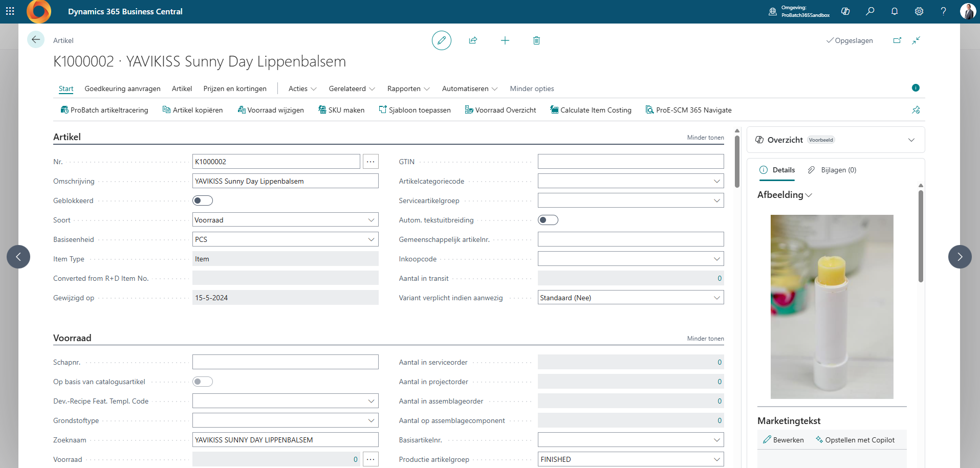Go back with the arrow button

coord(36,39)
